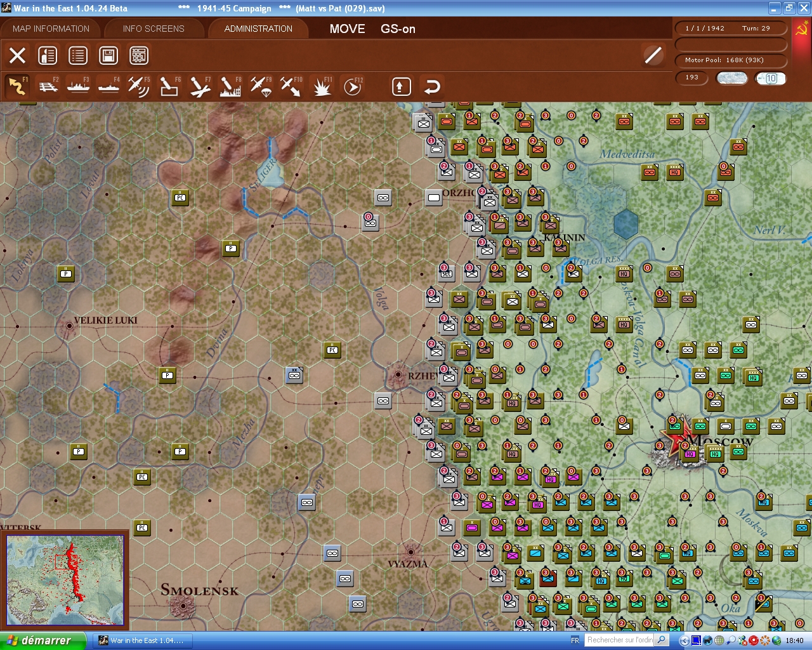Click the Rzhev city marker

(x=398, y=375)
